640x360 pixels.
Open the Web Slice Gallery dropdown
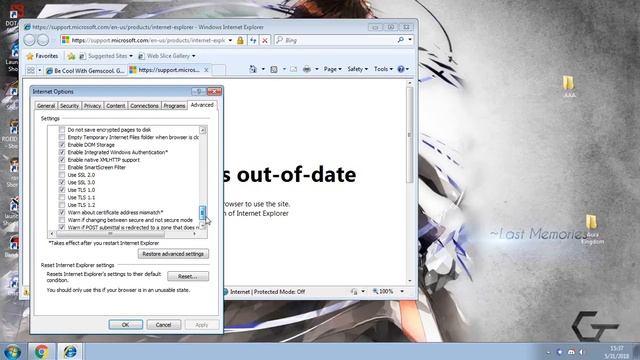tap(193, 56)
